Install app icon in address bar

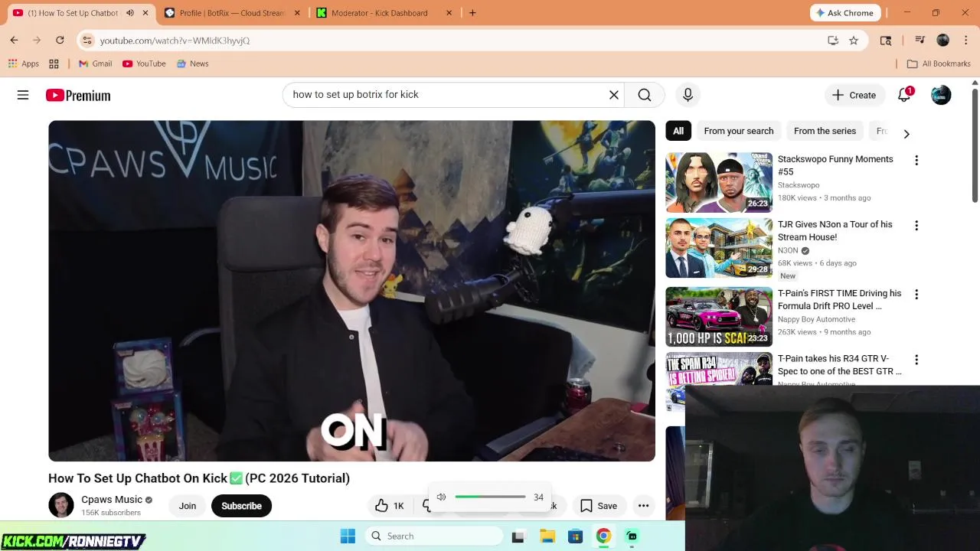833,41
